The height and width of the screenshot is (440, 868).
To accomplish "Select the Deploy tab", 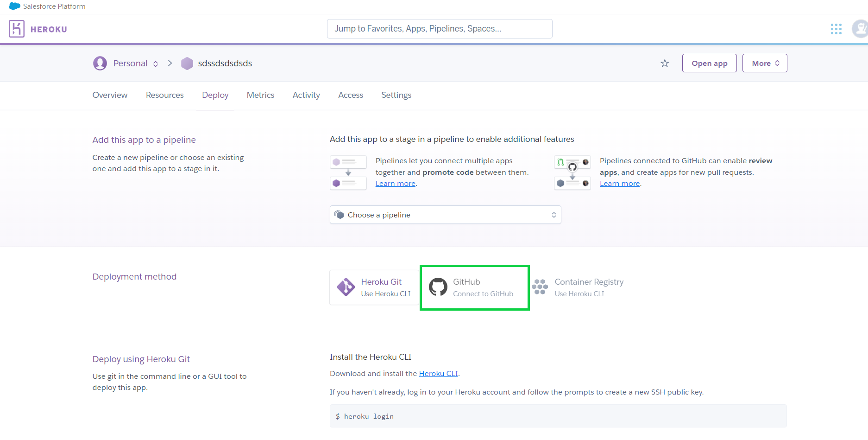I will pyautogui.click(x=215, y=95).
